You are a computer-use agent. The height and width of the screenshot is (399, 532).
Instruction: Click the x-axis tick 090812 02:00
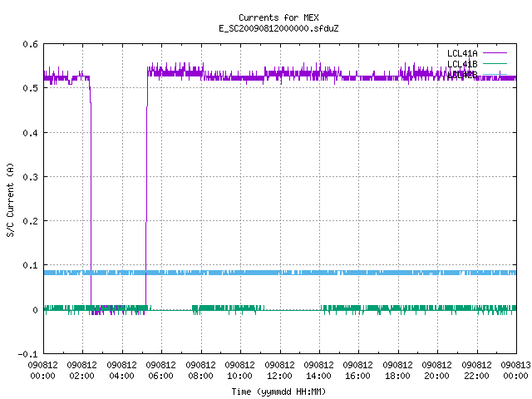81,371
